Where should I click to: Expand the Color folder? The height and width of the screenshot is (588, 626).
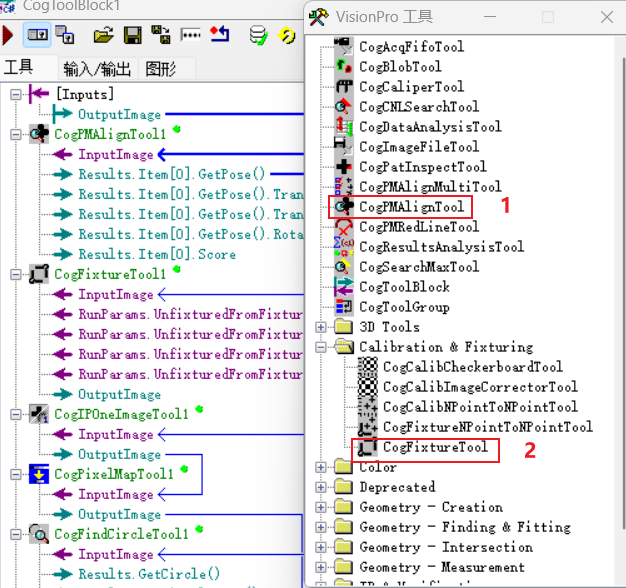[321, 467]
